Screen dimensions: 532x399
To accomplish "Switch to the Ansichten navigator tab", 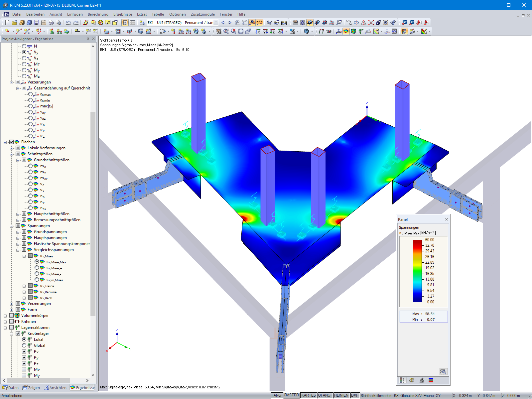I will [x=56, y=388].
